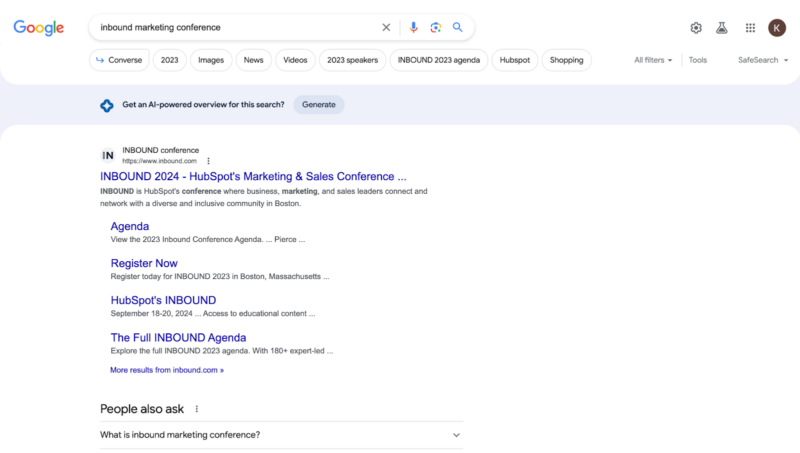The height and width of the screenshot is (453, 800).
Task: Open the account avatar labeled K
Action: 777,28
